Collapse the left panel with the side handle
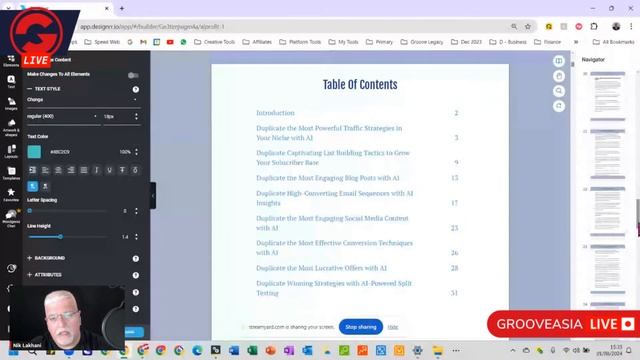This screenshot has width=640, height=360. click(153, 196)
